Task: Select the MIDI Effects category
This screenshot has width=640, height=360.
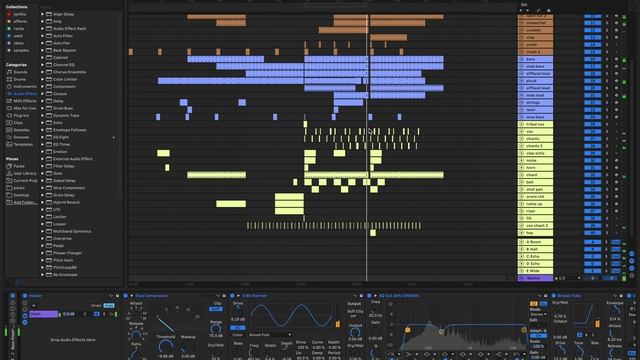Action: click(21, 101)
